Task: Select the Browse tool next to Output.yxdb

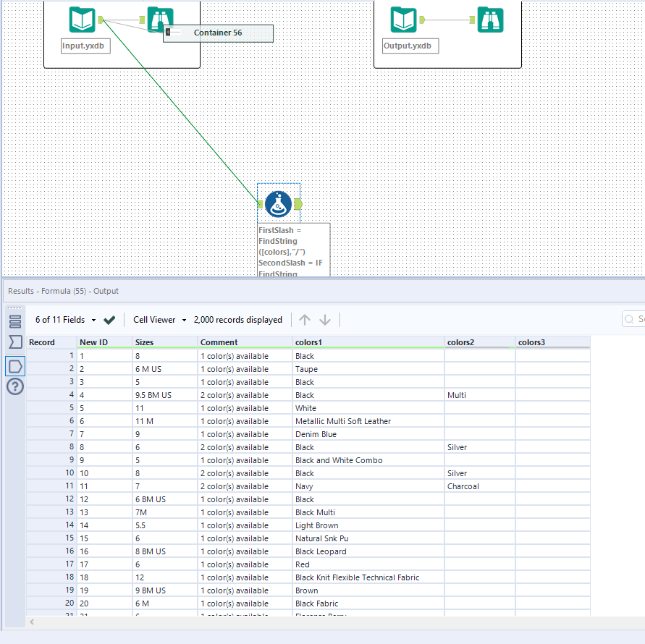Action: 490,20
